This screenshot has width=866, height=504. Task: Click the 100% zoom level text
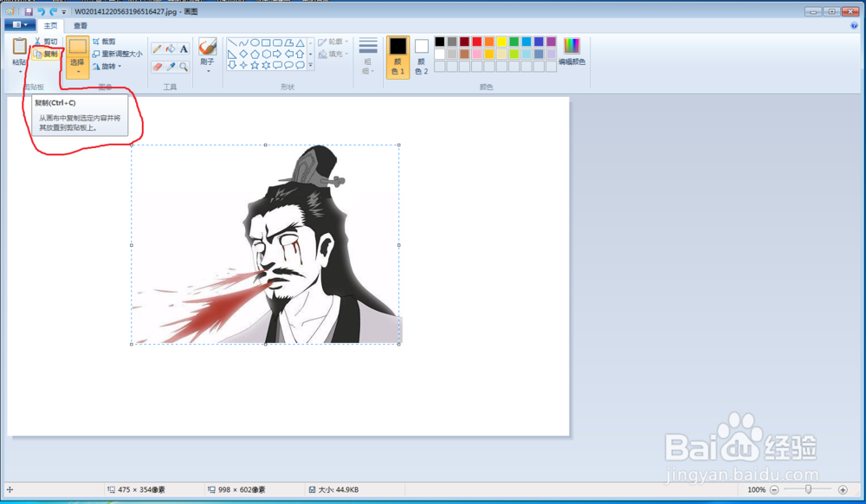coord(756,489)
